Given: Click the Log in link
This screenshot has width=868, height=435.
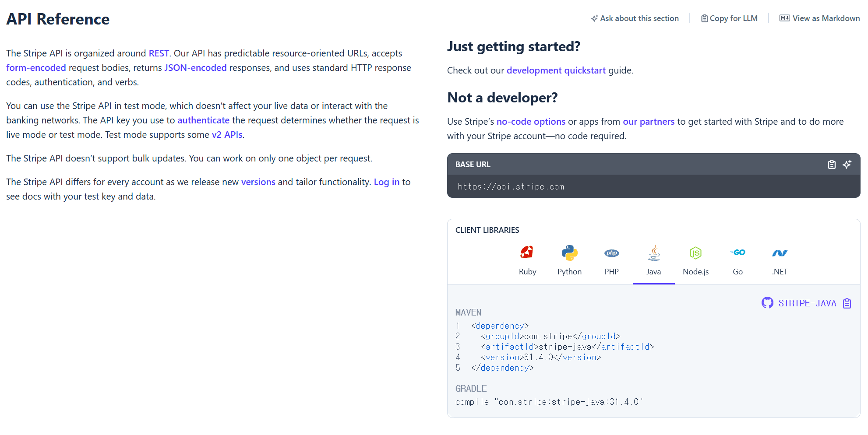Looking at the screenshot, I should click(x=386, y=182).
